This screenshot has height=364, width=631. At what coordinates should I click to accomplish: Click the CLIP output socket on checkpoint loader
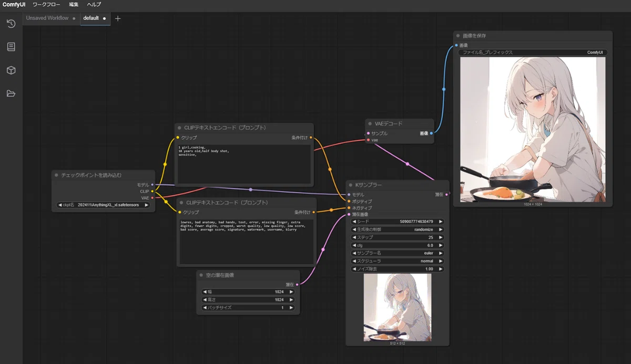click(152, 191)
